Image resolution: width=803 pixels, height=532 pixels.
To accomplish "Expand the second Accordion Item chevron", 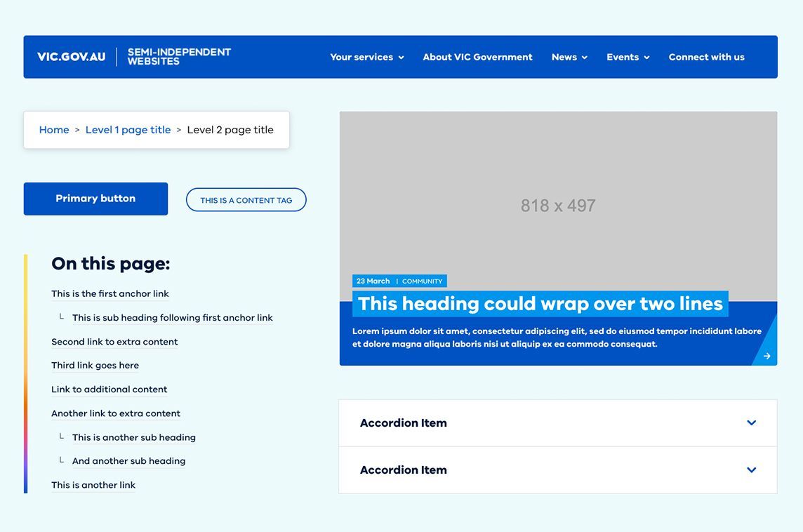I will click(751, 470).
